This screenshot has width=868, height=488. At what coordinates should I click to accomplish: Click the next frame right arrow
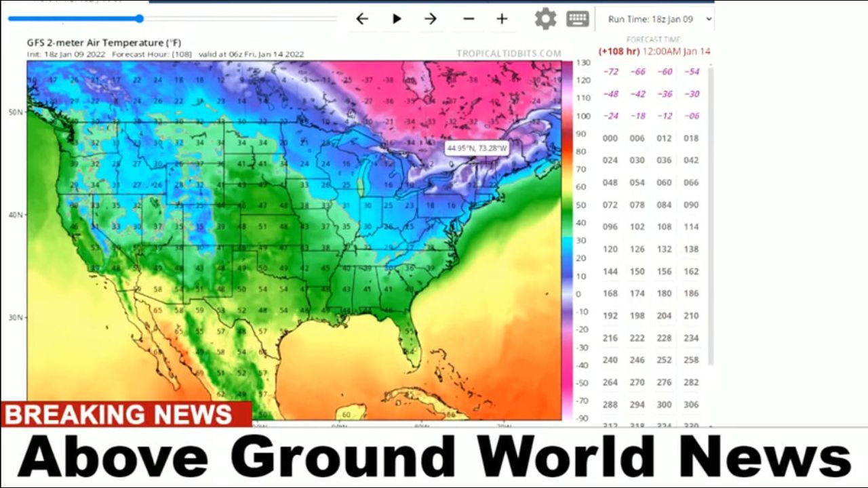(431, 19)
